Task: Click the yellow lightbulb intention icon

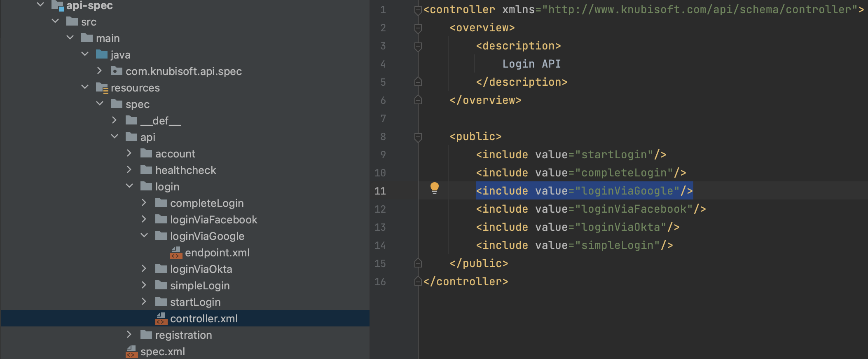Action: (x=434, y=188)
